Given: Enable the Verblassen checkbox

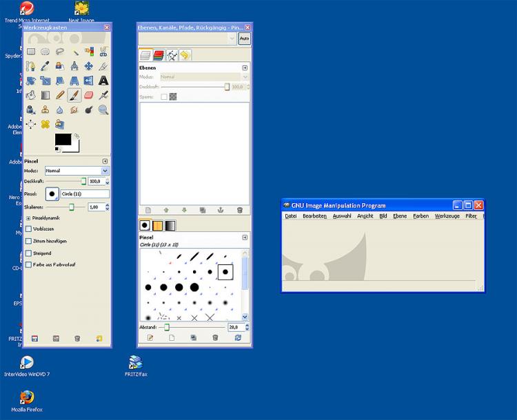Looking at the screenshot, I should (28, 229).
